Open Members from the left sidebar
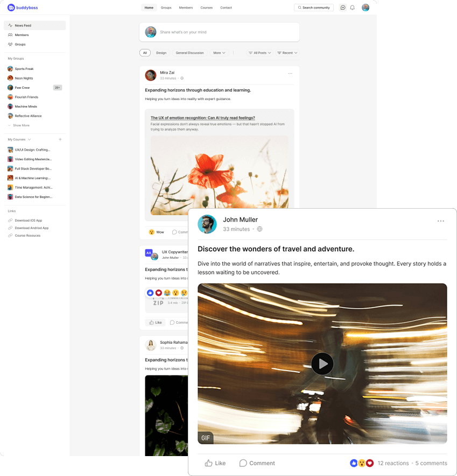Image resolution: width=457 pixels, height=476 pixels. point(22,34)
